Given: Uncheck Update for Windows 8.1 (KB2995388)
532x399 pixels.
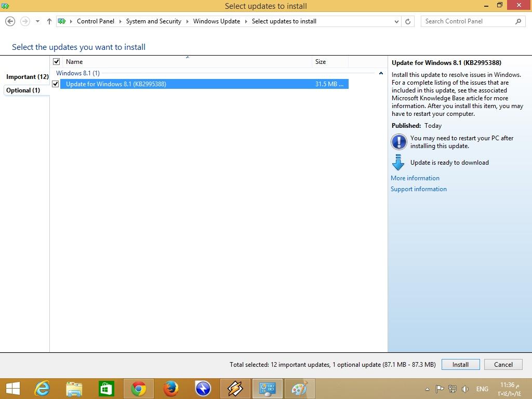Looking at the screenshot, I should (56, 84).
